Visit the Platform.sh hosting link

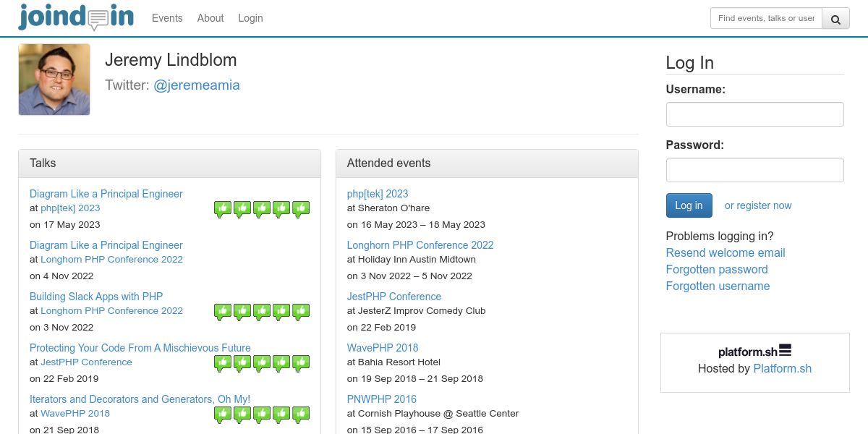coord(782,368)
